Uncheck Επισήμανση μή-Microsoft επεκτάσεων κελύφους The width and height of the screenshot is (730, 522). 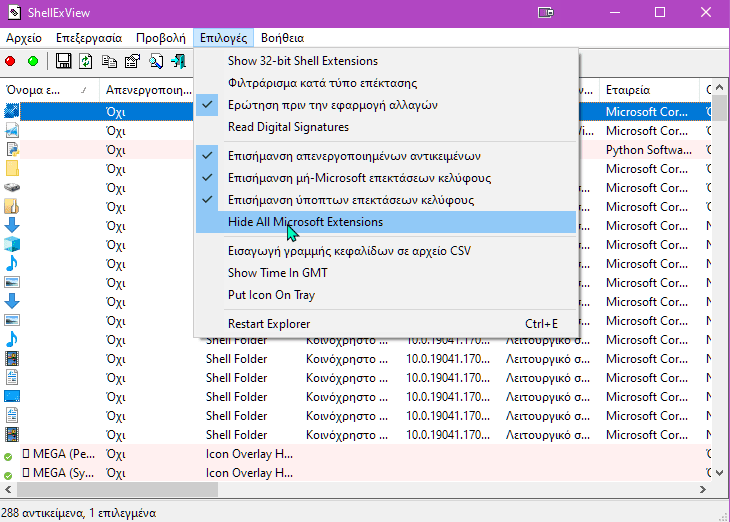(386, 178)
